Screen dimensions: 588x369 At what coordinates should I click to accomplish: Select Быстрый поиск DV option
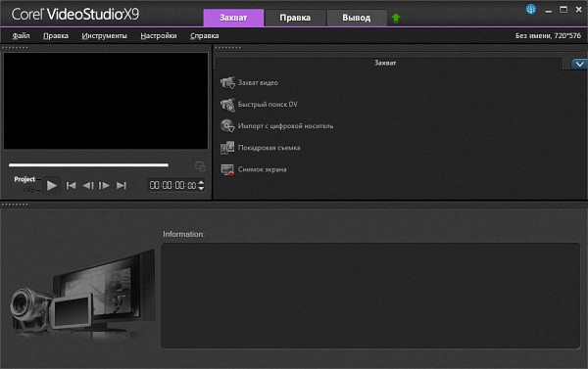click(x=268, y=105)
